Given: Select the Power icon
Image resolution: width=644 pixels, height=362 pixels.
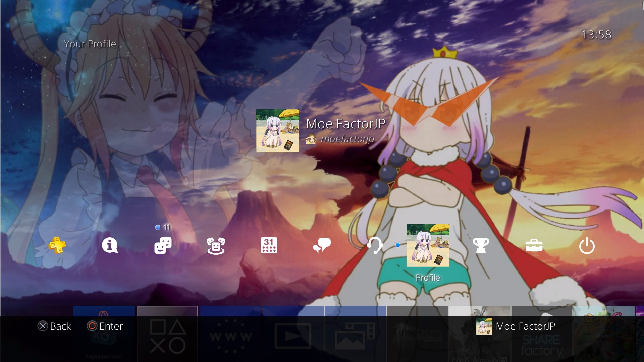Looking at the screenshot, I should pyautogui.click(x=587, y=245).
